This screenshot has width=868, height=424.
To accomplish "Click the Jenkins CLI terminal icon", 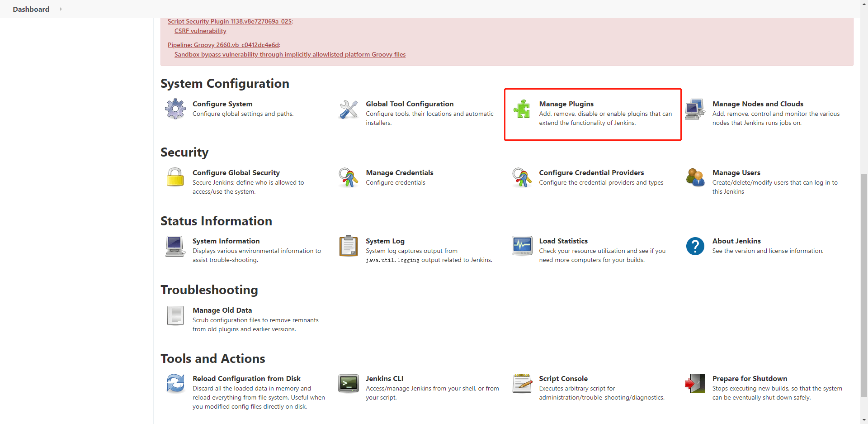I will coord(349,383).
